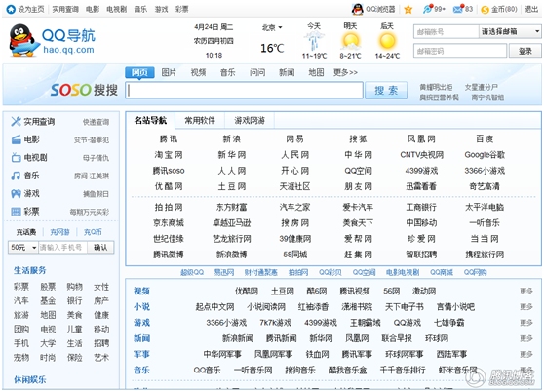Screen dimensions: 544x392
Task: Click tomorrow's sunny-cloud weather icon
Action: (x=350, y=42)
